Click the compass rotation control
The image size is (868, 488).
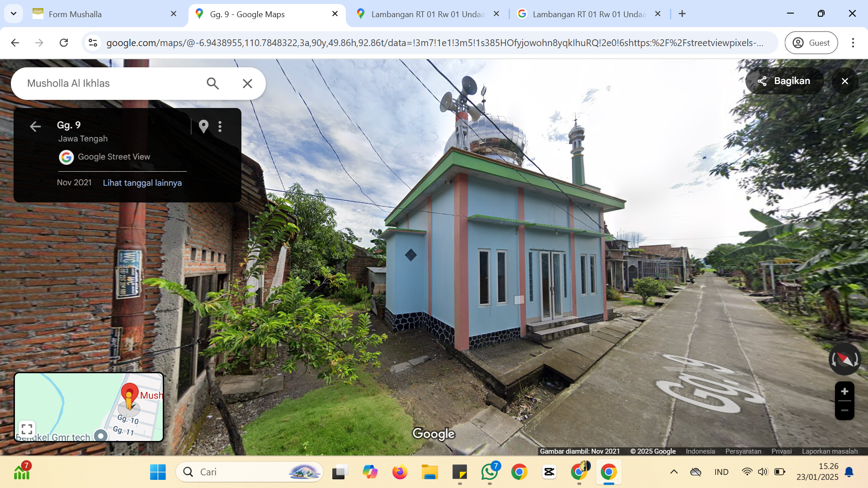pyautogui.click(x=844, y=359)
